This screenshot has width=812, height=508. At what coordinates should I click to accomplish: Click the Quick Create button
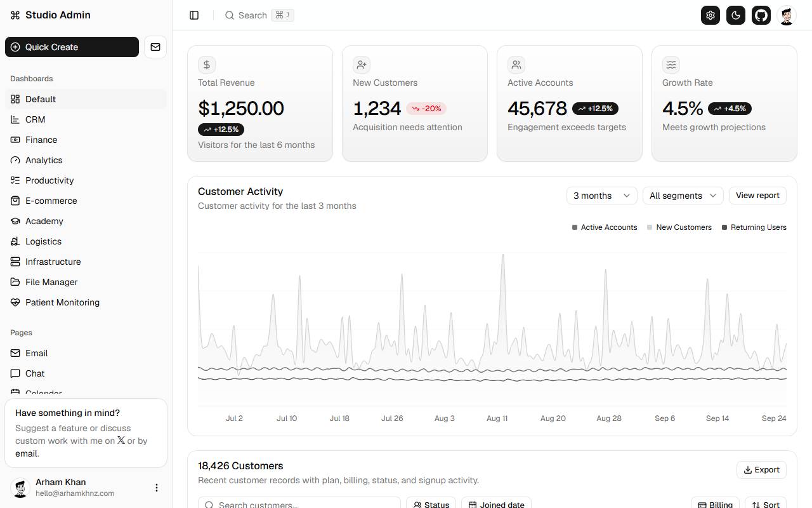pos(72,47)
